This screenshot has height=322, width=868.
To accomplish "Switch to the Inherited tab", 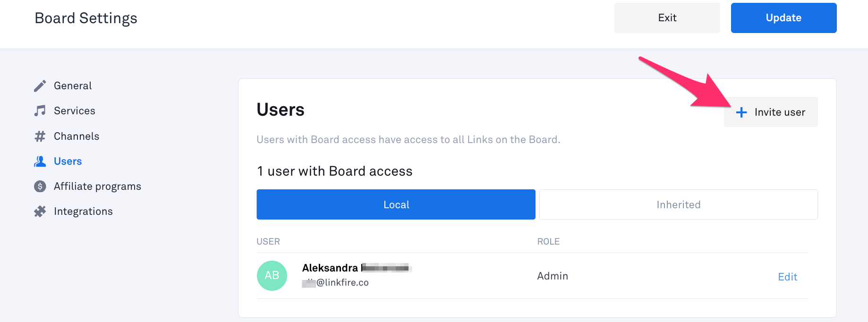I will (678, 204).
